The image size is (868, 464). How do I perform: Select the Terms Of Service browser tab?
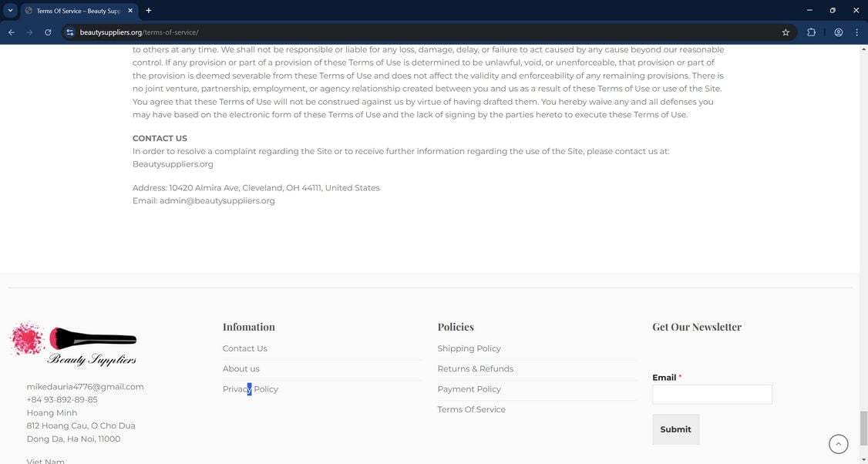tap(76, 11)
